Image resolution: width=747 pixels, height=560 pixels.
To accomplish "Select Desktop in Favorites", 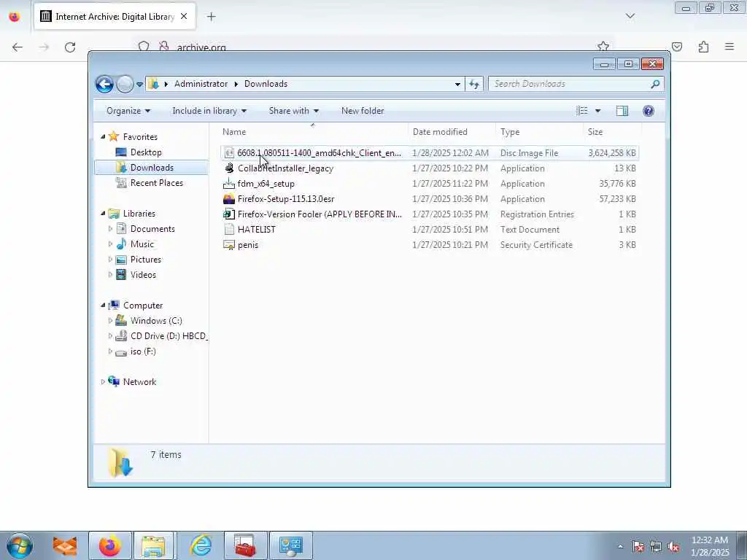I will (146, 152).
